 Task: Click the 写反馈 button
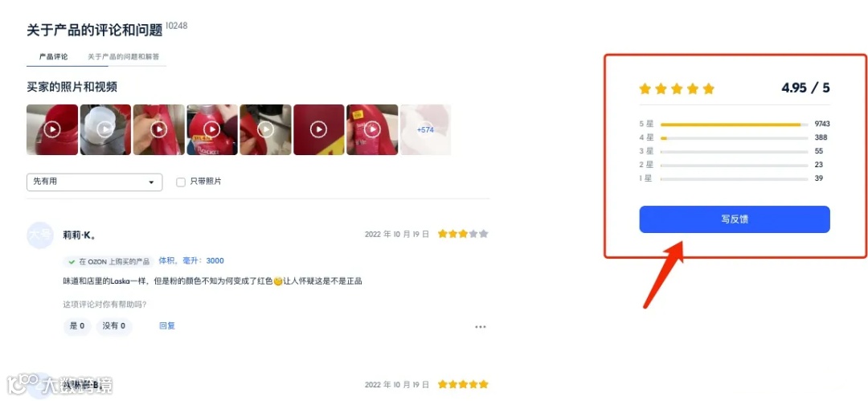(x=735, y=219)
